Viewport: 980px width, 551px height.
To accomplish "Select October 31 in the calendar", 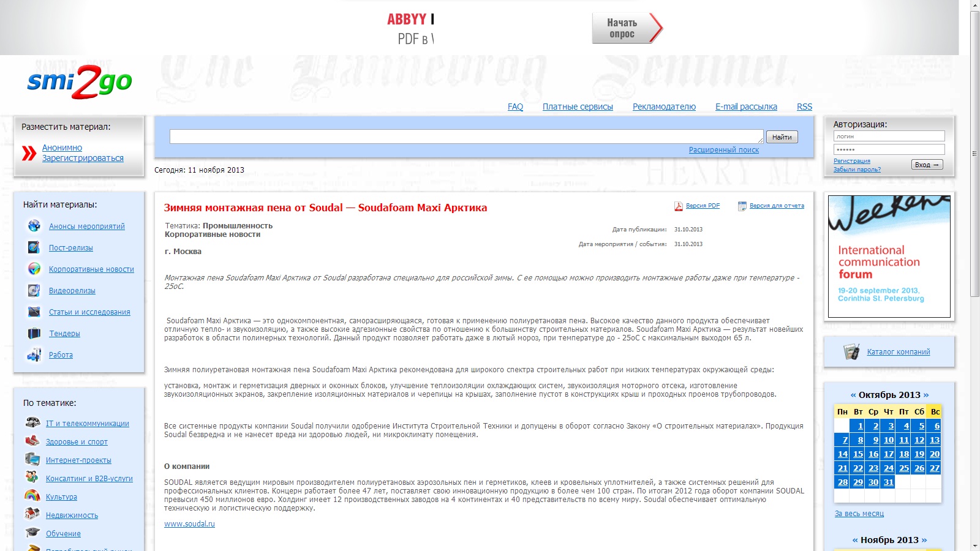I will (889, 482).
